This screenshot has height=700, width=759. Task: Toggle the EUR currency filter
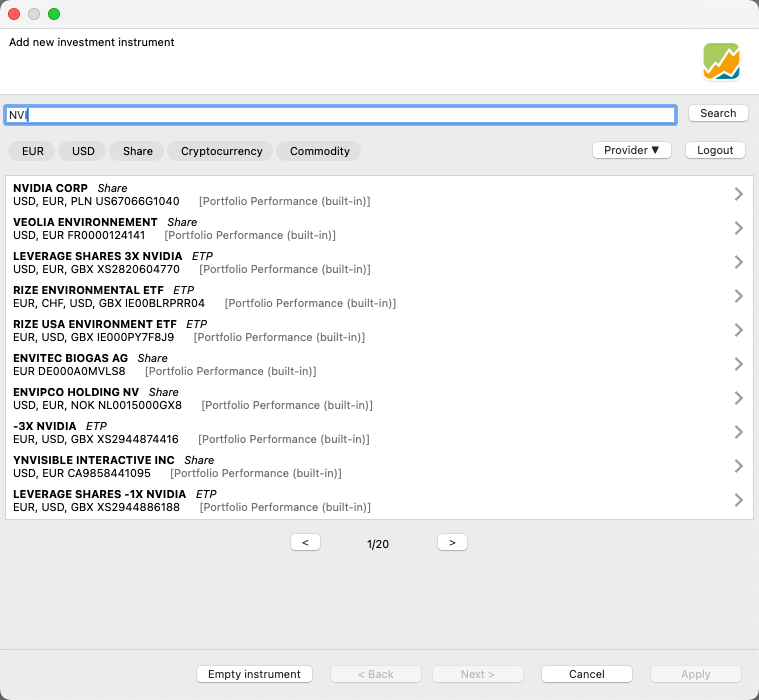click(x=32, y=151)
